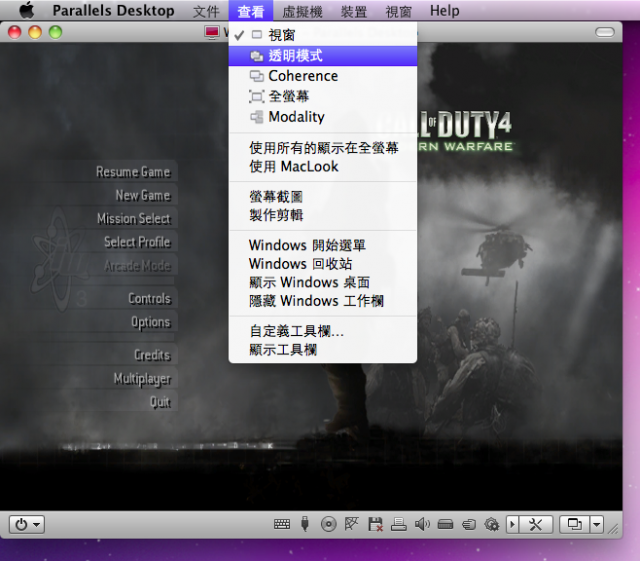This screenshot has width=640, height=561.
Task: Click Quit in the game menu
Action: pyautogui.click(x=160, y=402)
